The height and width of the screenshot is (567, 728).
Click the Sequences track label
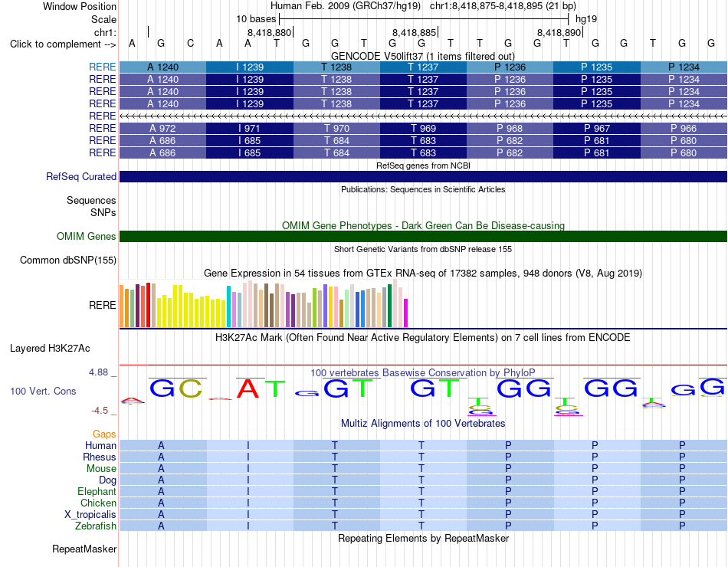[x=91, y=200]
